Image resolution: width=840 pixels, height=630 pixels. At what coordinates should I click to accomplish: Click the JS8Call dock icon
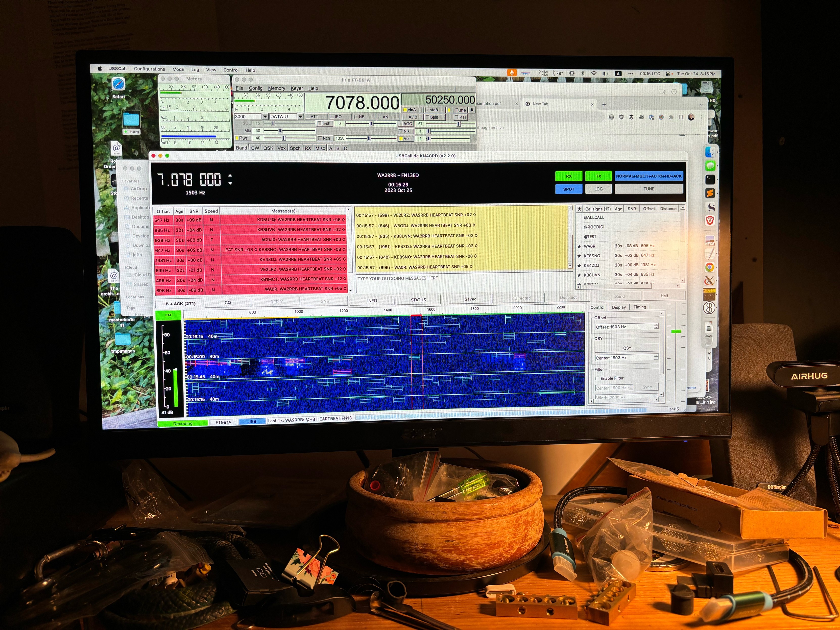709,308
